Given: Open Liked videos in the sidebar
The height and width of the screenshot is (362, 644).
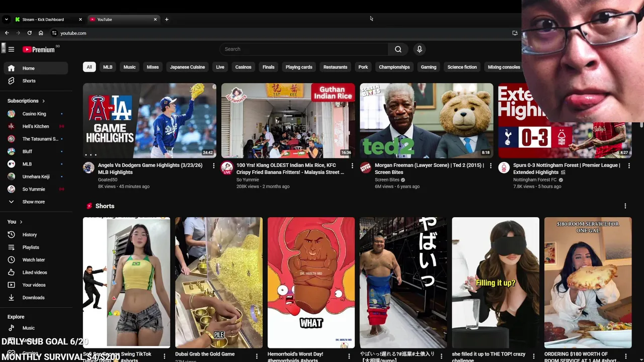Looking at the screenshot, I should point(35,273).
